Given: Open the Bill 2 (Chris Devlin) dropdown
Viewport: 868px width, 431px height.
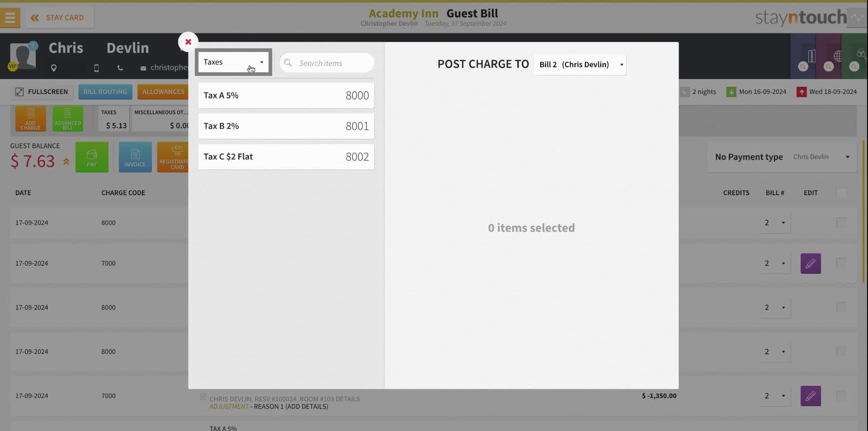Looking at the screenshot, I should click(580, 65).
